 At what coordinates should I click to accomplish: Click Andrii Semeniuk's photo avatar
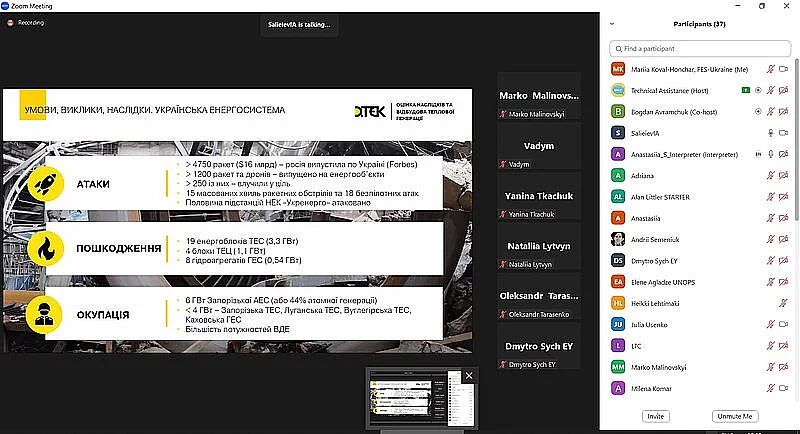[x=618, y=239]
